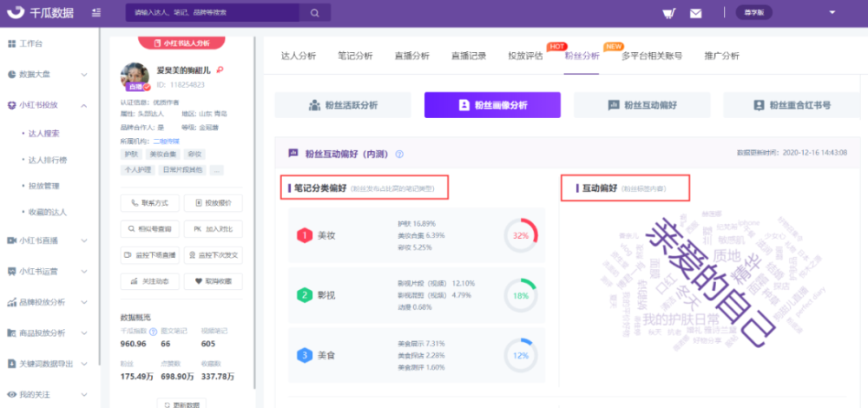The height and width of the screenshot is (408, 868).
Task: Collapse sidebar using menu fold icon
Action: [95, 13]
